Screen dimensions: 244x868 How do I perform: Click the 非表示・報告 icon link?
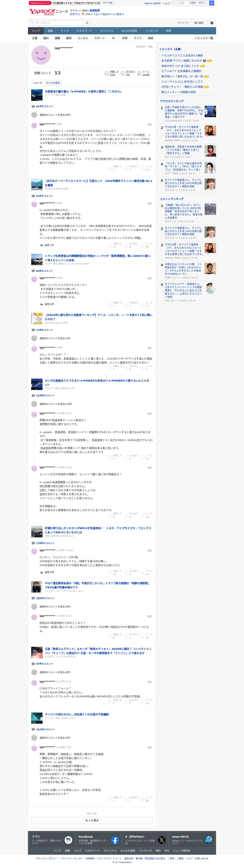pyautogui.click(x=144, y=47)
